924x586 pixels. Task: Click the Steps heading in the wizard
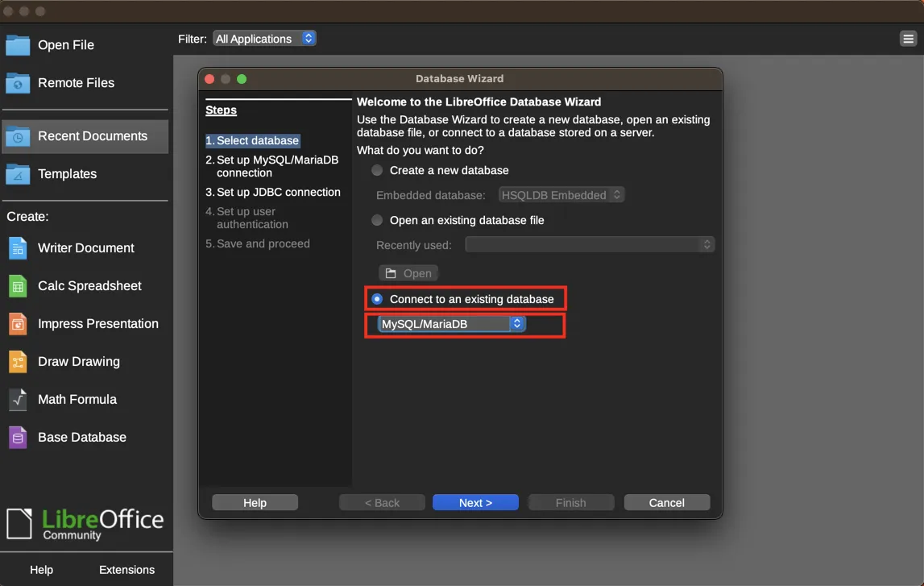click(221, 110)
